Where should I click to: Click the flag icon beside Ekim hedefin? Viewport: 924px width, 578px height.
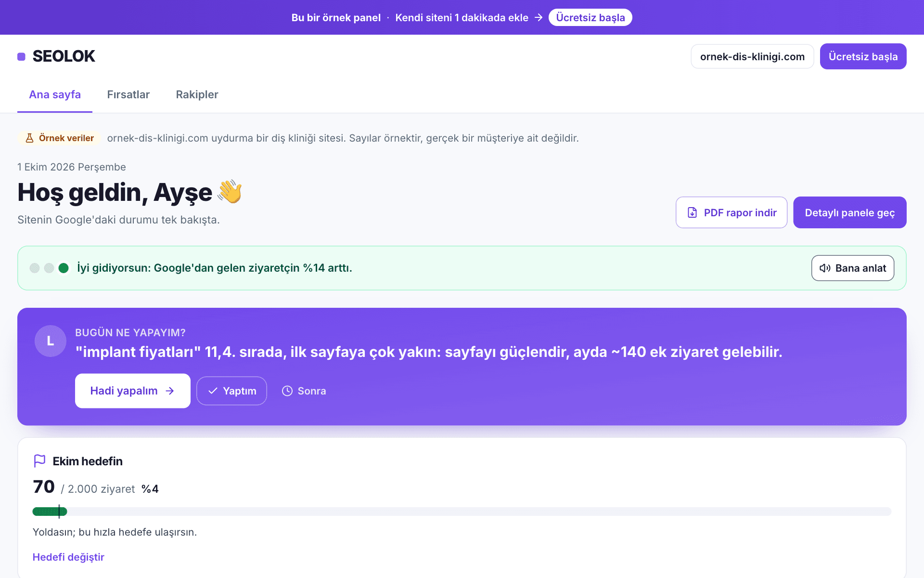[39, 461]
